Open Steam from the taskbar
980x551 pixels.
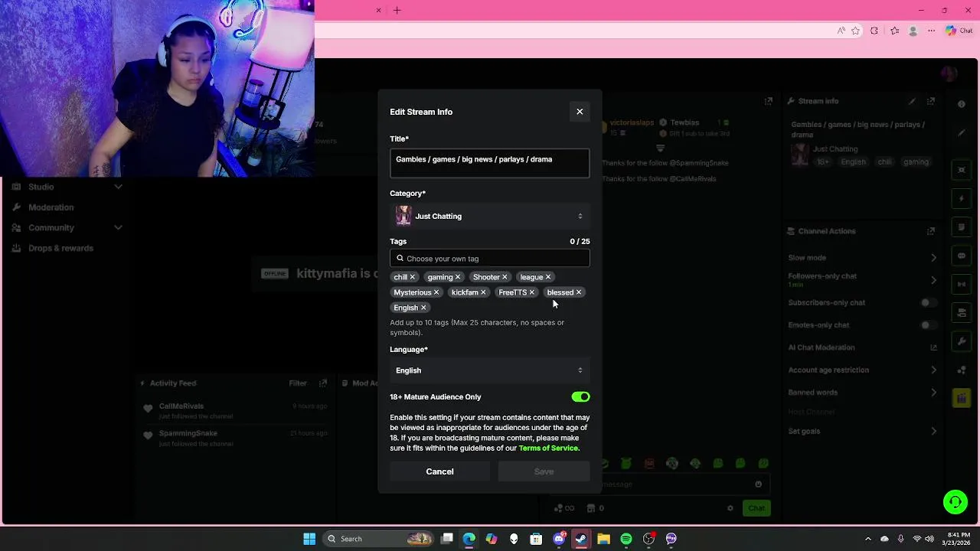pyautogui.click(x=581, y=539)
